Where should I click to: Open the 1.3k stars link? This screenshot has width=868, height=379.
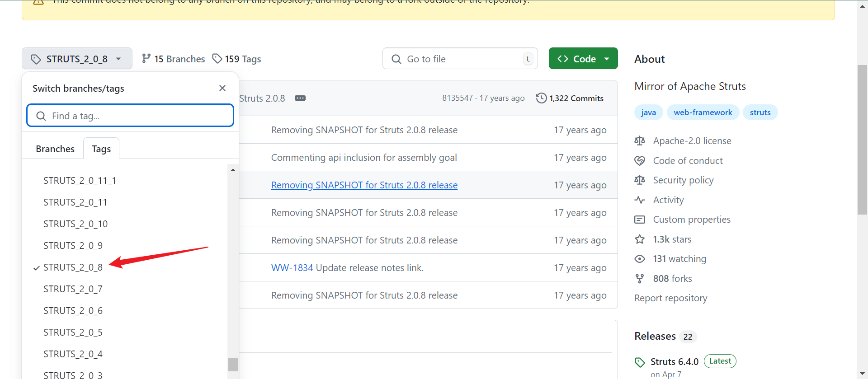(672, 239)
